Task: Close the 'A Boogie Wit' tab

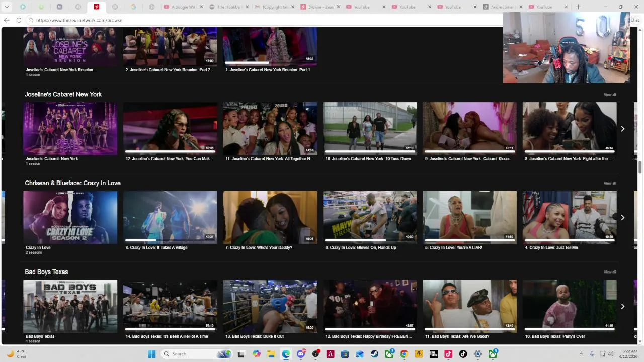Action: tap(200, 7)
